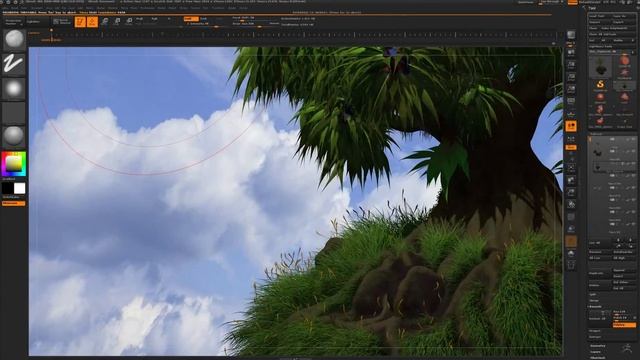Toggle Edit mode button

80,22
